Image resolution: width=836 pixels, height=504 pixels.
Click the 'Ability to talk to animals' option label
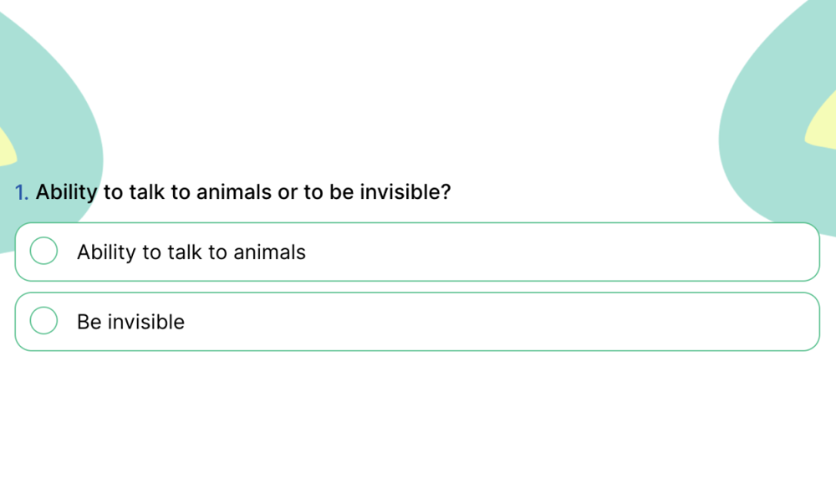(x=191, y=252)
